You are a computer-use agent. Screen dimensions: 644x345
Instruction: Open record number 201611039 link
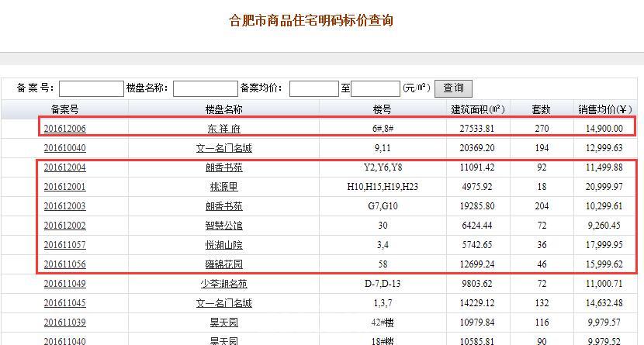click(x=64, y=323)
